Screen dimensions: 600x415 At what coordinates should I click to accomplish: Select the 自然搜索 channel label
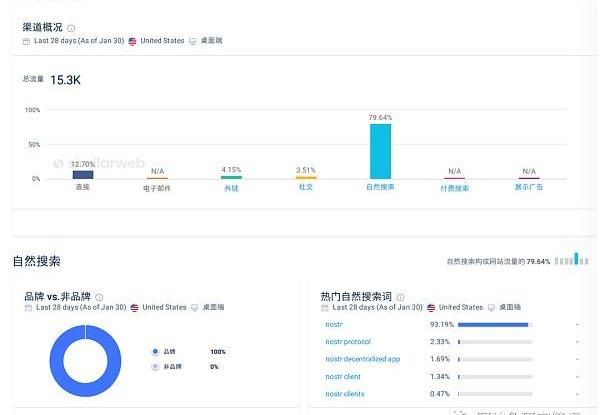click(380, 187)
